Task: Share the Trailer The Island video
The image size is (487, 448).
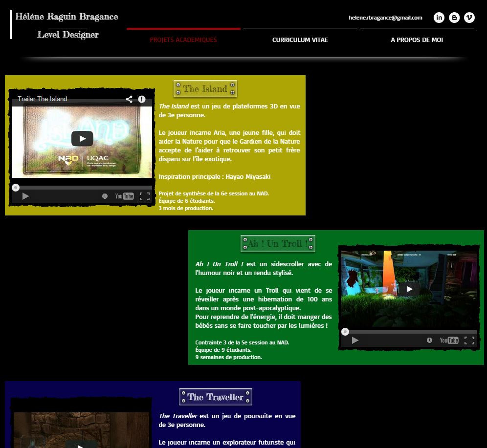Action: click(129, 99)
